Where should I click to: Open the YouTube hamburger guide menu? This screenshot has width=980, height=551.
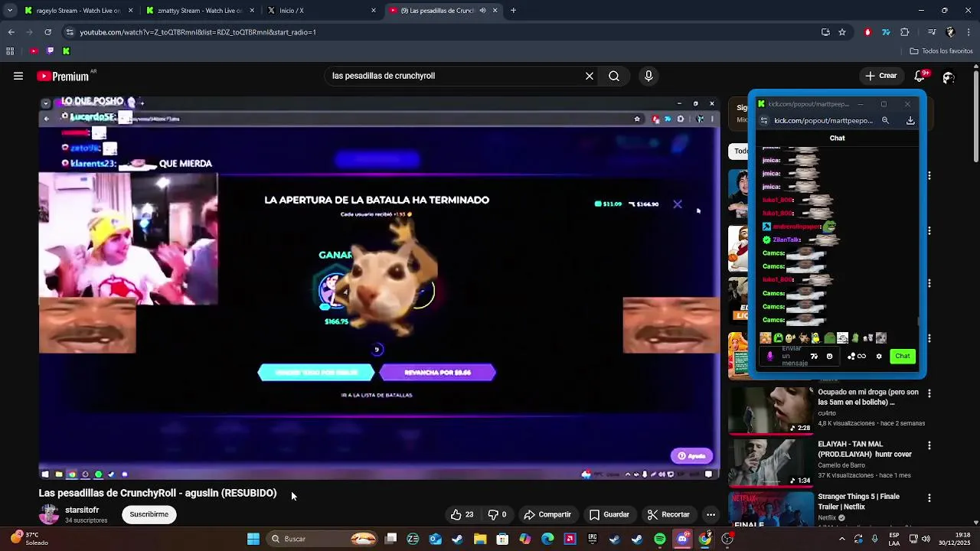18,76
